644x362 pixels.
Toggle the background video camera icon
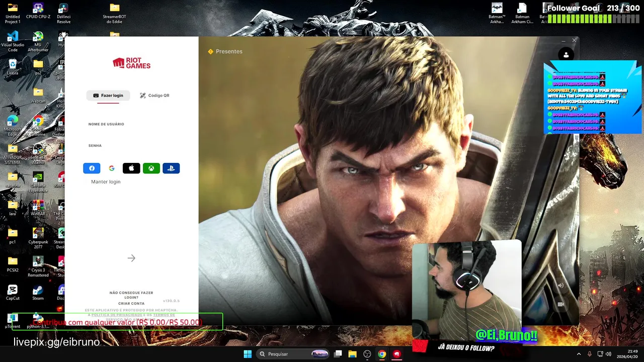click(560, 304)
